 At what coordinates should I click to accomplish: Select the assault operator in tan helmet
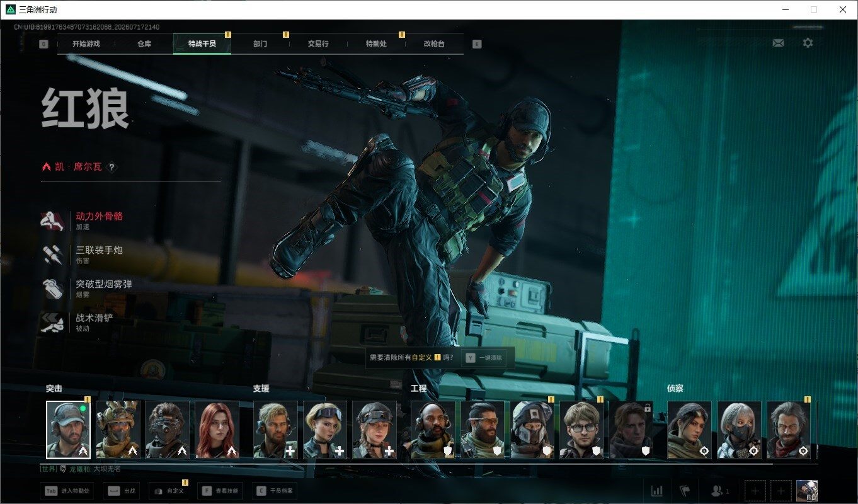pyautogui.click(x=118, y=430)
